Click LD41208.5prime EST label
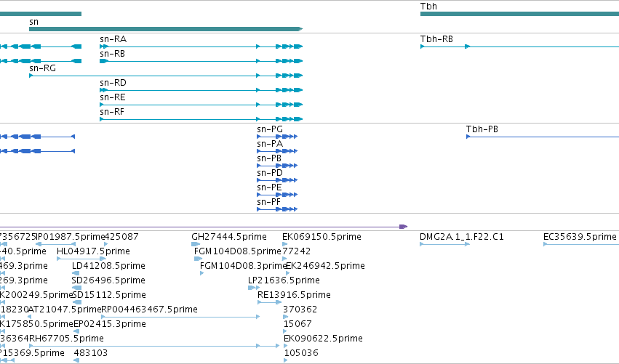619x364 pixels. [108, 266]
